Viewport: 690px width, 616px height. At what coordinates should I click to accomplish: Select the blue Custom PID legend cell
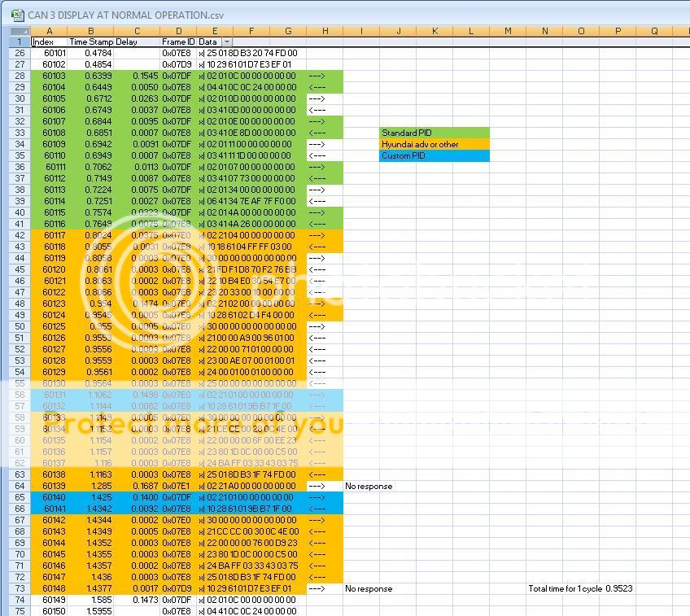click(435, 155)
